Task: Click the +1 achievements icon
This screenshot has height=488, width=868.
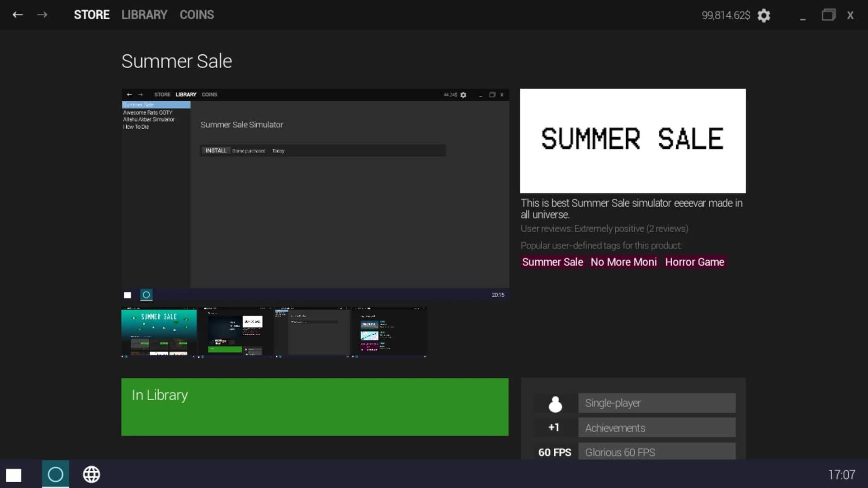Action: coord(553,427)
